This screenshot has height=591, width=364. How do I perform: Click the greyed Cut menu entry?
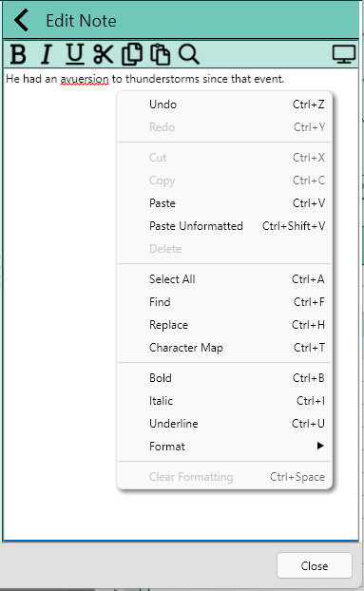pyautogui.click(x=224, y=158)
